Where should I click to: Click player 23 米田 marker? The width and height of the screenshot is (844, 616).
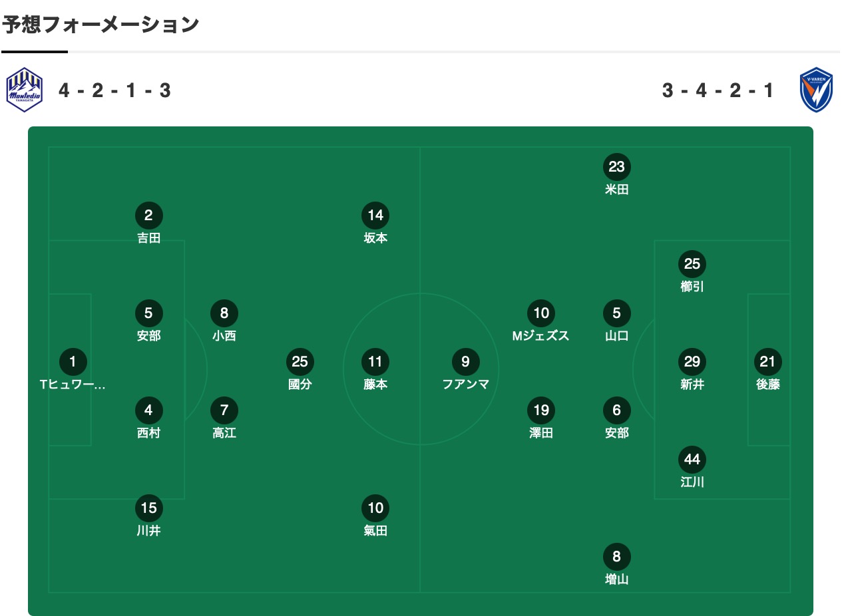pos(616,167)
